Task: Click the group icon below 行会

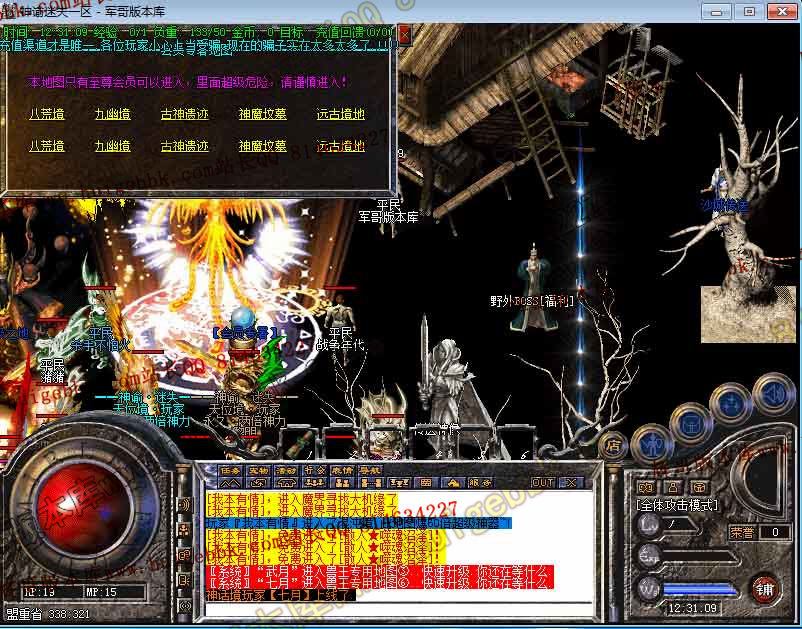Action: (314, 482)
